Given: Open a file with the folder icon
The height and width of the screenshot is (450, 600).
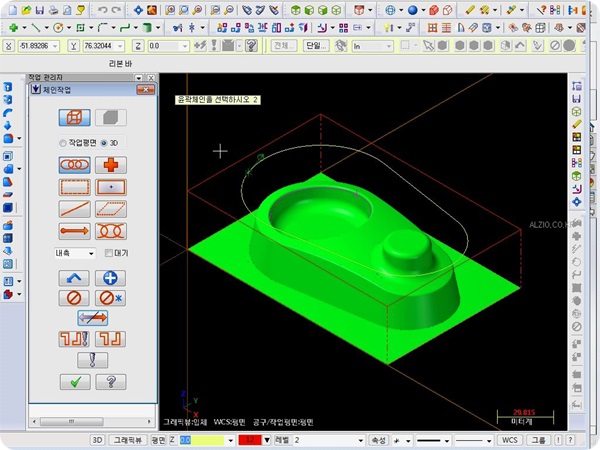Looking at the screenshot, I should point(26,10).
